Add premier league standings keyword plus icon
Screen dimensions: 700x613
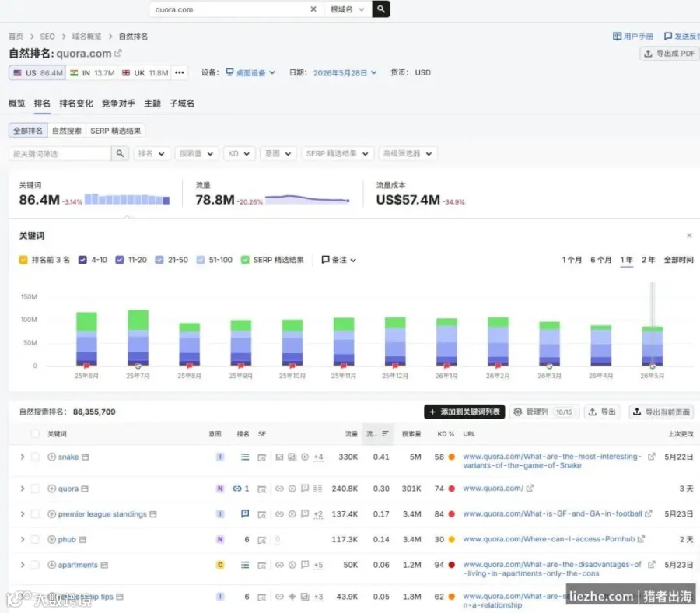[52, 514]
